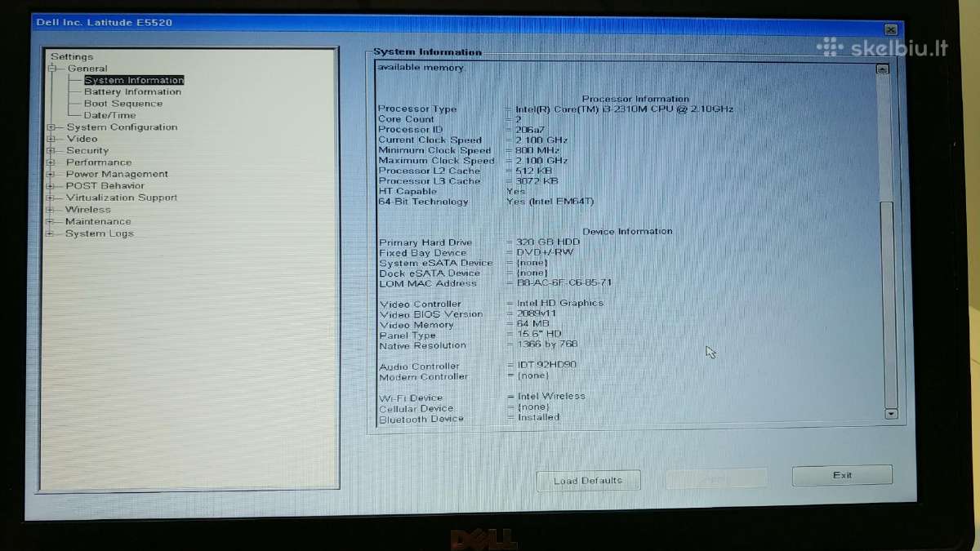This screenshot has height=551, width=980.
Task: Click the HT Capable label
Action: coord(408,192)
